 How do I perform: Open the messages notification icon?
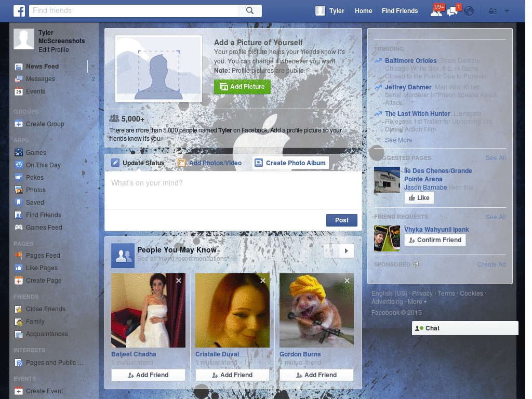(x=453, y=11)
